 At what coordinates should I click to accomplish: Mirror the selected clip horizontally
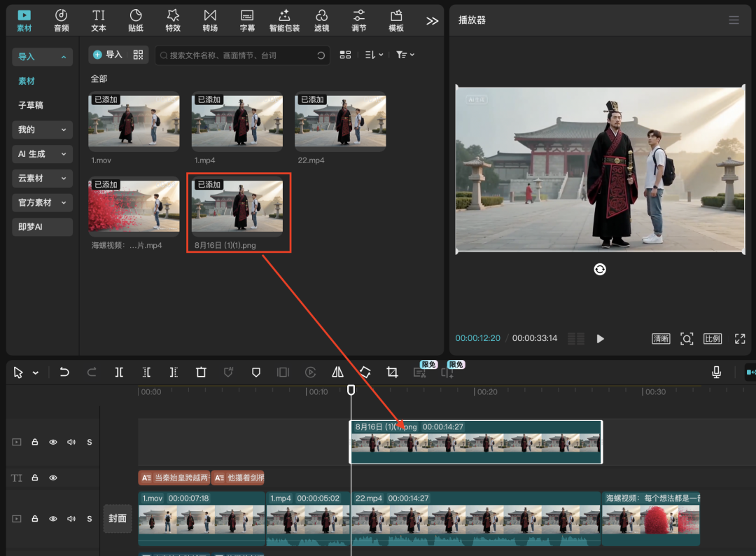pyautogui.click(x=337, y=373)
